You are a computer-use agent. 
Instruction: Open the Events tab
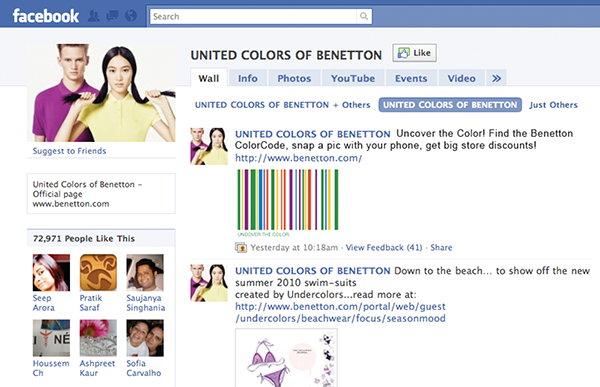tap(411, 78)
